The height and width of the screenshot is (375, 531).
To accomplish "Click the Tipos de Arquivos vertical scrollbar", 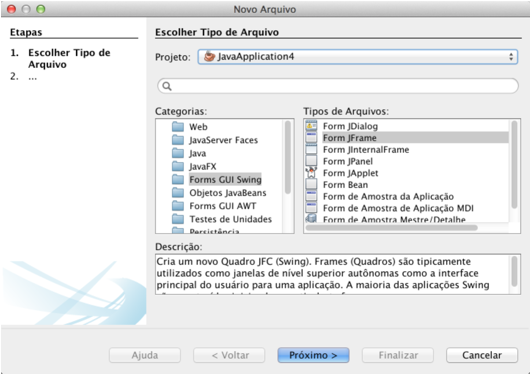I will tap(514, 165).
